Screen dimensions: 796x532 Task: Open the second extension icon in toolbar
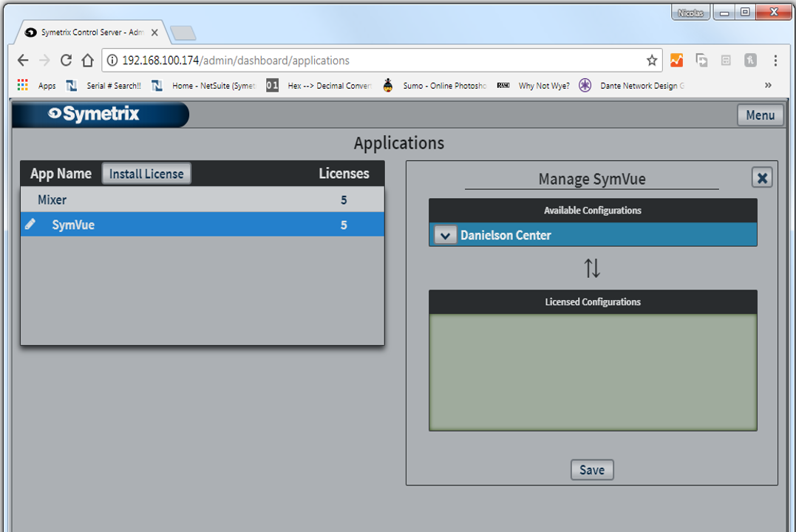point(701,61)
